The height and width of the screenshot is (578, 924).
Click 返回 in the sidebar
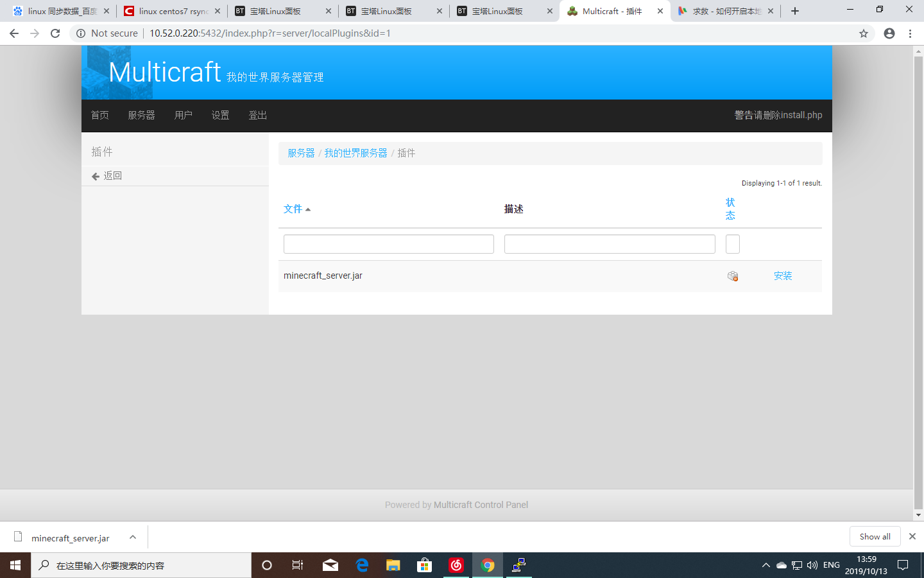click(113, 176)
